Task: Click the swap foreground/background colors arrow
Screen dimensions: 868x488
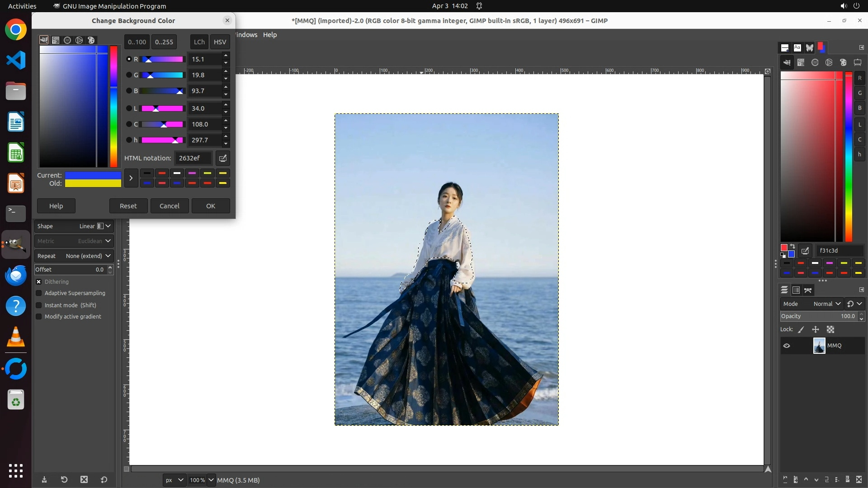Action: coord(793,246)
